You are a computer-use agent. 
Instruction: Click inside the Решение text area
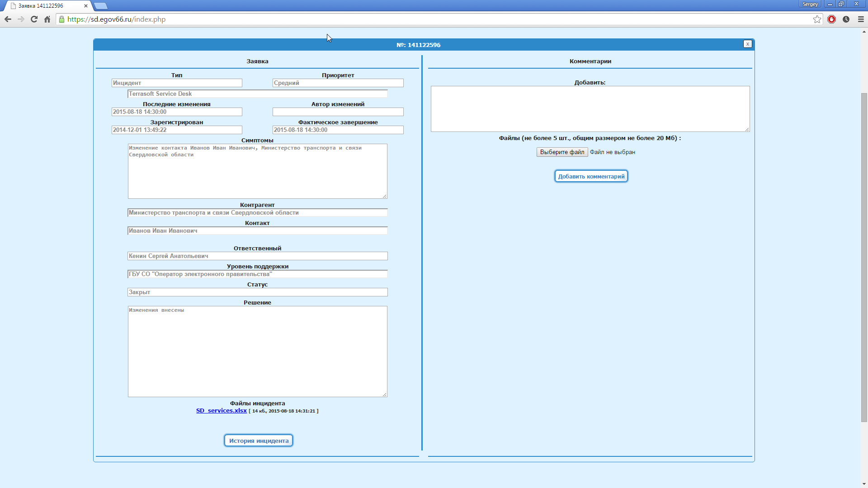tap(257, 352)
